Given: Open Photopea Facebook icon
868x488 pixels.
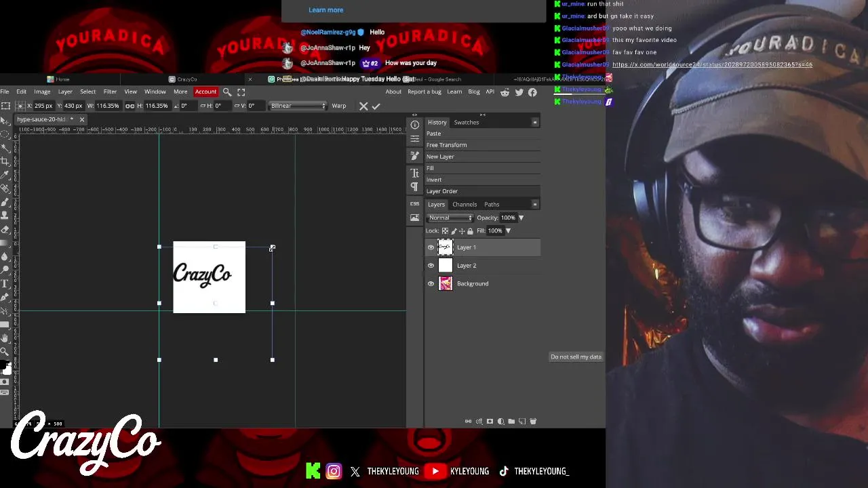Looking at the screenshot, I should (x=532, y=92).
